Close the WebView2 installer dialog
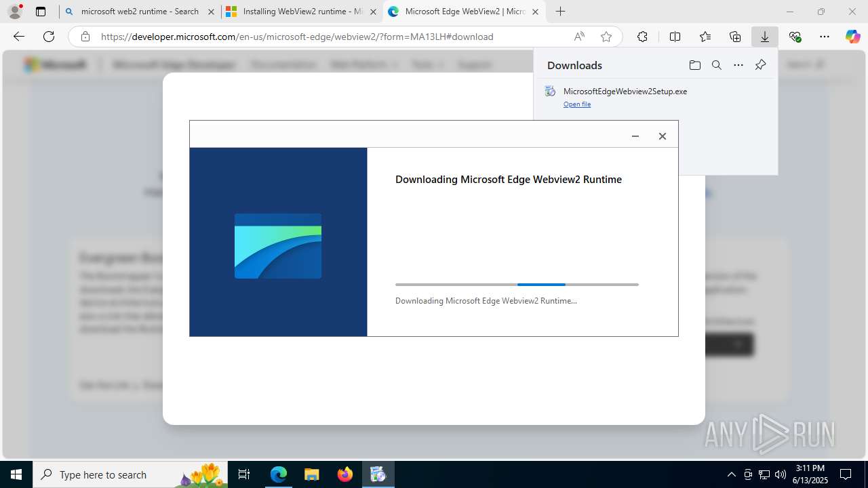The height and width of the screenshot is (488, 868). click(x=663, y=136)
